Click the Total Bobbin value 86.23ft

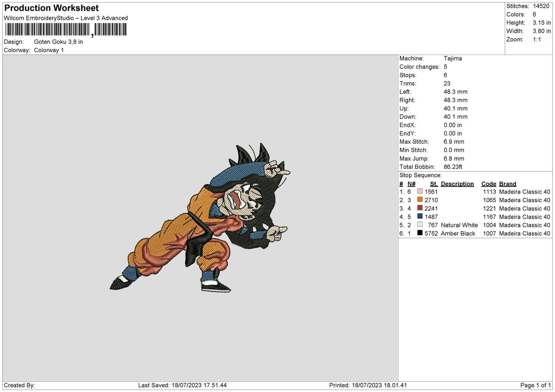pos(453,166)
